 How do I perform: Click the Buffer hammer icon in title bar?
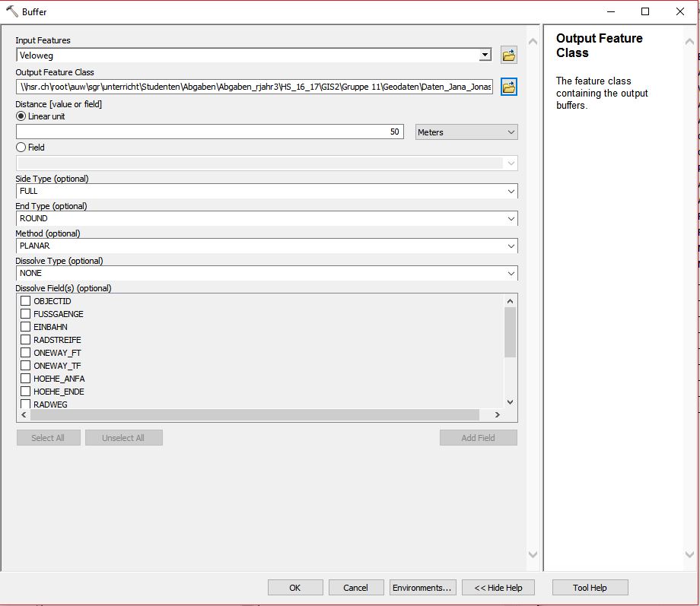click(11, 11)
